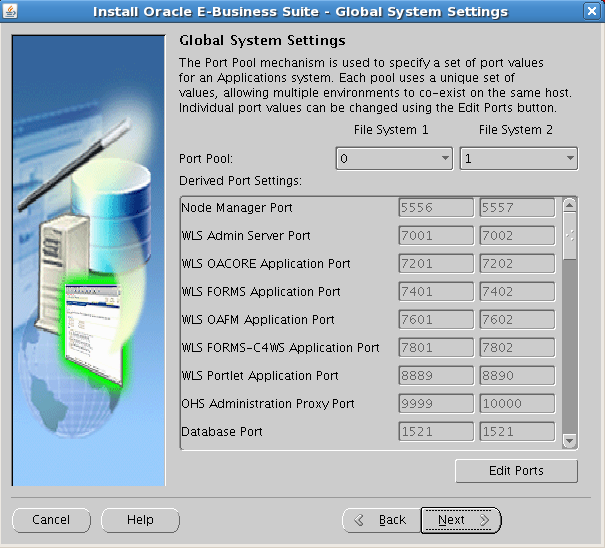Click the 'WLS FORMS Application Port' label
Viewport: 605px width, 548px height.
pyautogui.click(x=261, y=291)
